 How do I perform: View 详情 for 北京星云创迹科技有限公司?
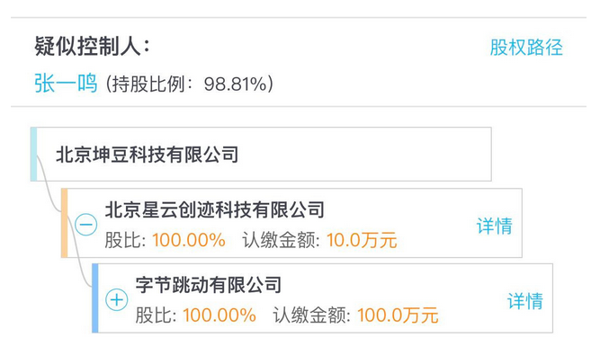click(494, 226)
